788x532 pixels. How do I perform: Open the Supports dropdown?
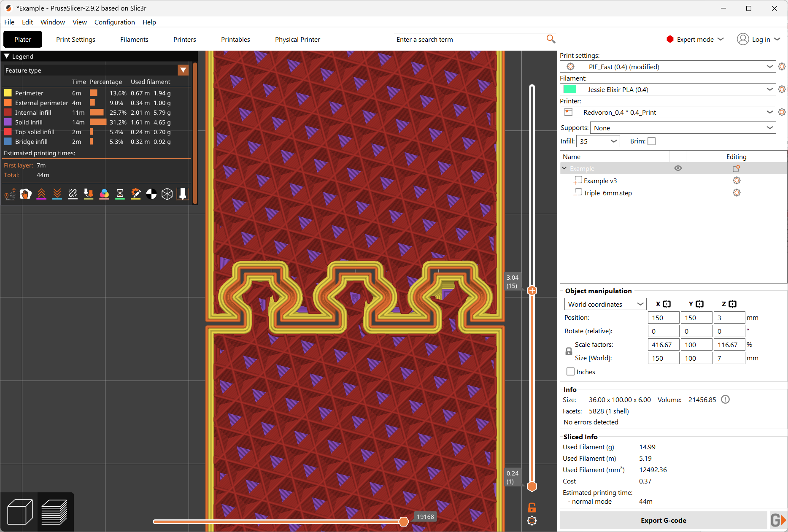pyautogui.click(x=683, y=128)
